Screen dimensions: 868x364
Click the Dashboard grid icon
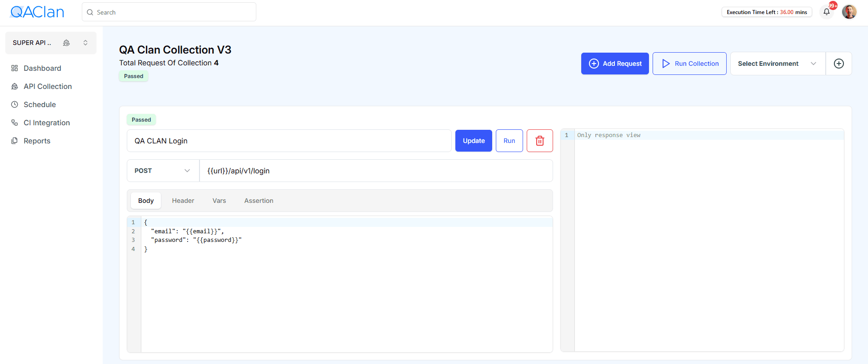(x=15, y=68)
